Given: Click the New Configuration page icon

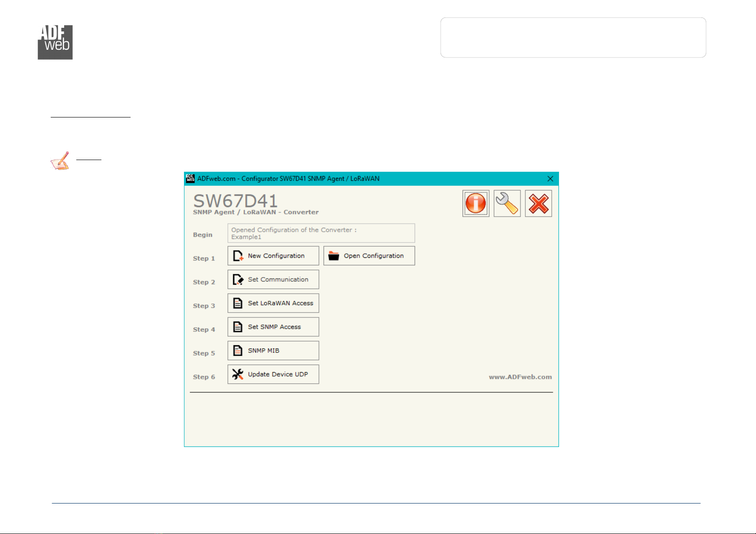Looking at the screenshot, I should coord(238,256).
